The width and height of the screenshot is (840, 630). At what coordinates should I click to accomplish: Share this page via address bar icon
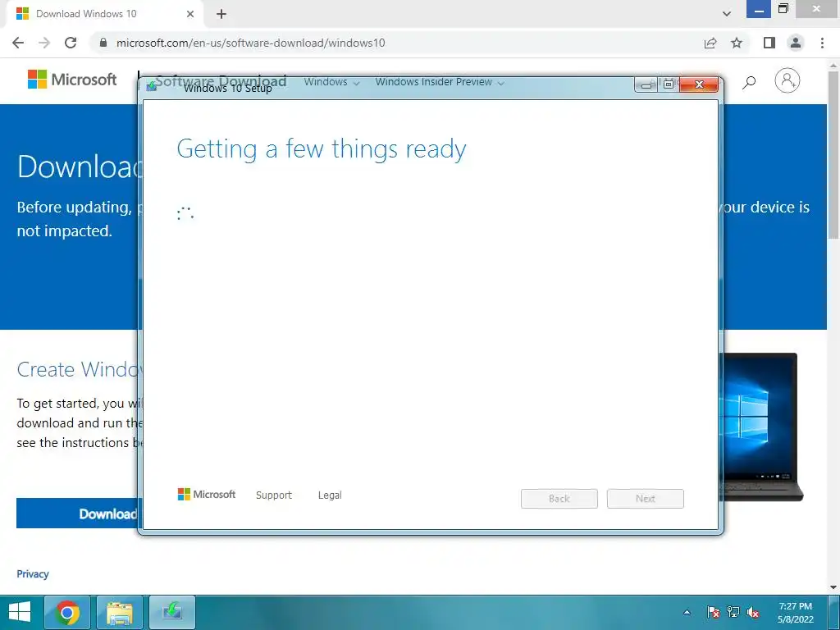(710, 43)
